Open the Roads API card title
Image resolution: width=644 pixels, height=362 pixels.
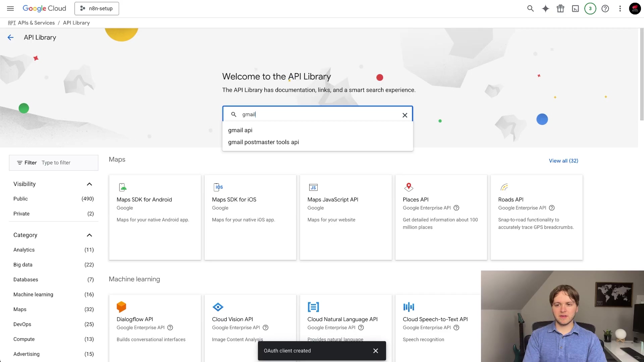[x=511, y=199]
